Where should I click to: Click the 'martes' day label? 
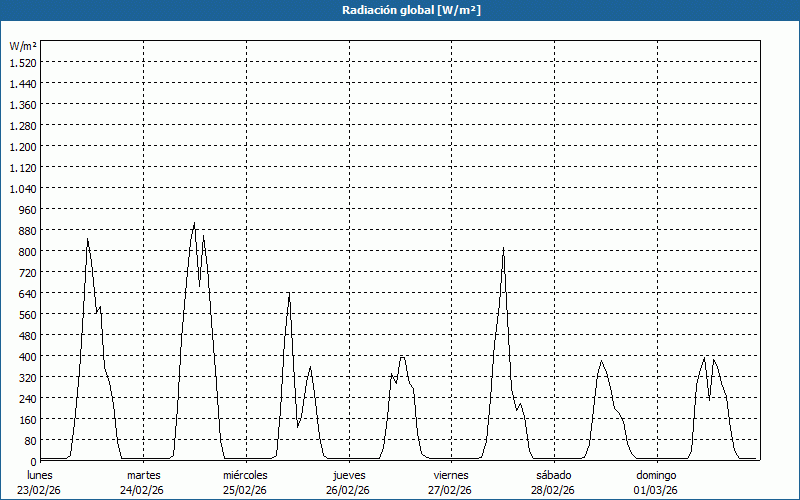click(143, 476)
